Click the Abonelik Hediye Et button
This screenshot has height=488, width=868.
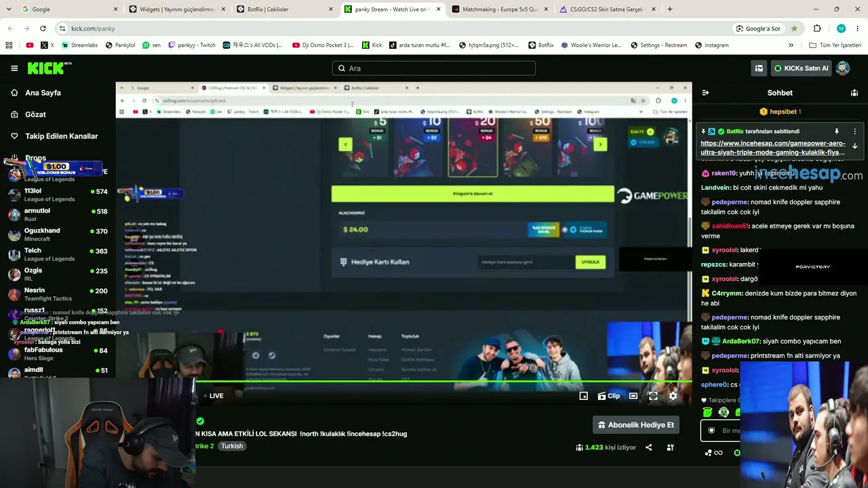[636, 425]
